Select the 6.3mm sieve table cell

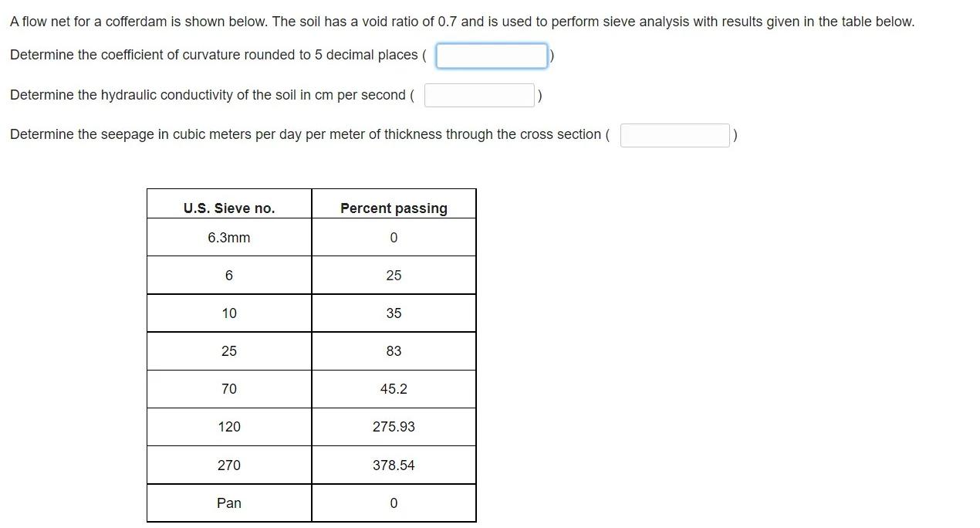point(228,237)
